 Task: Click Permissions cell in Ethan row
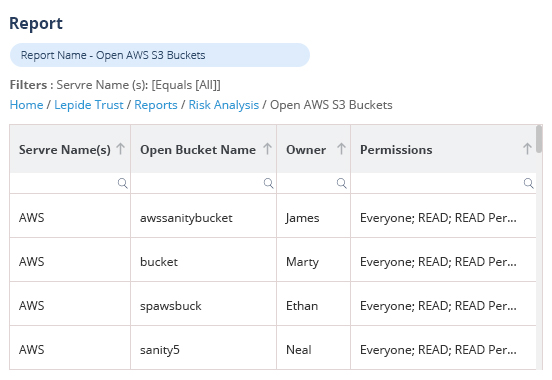pyautogui.click(x=443, y=304)
